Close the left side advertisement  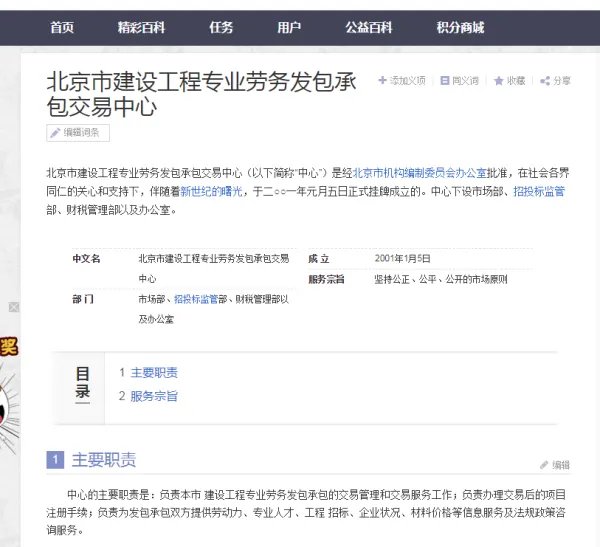click(14, 307)
